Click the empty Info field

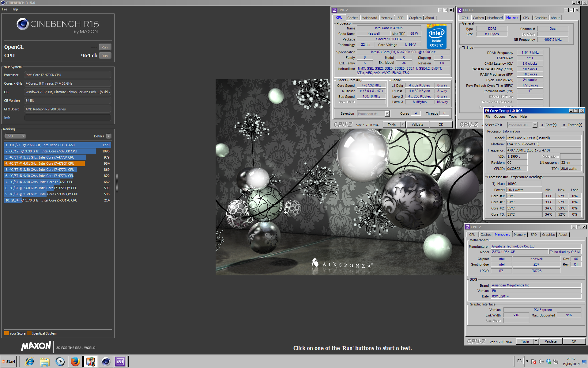click(x=67, y=118)
